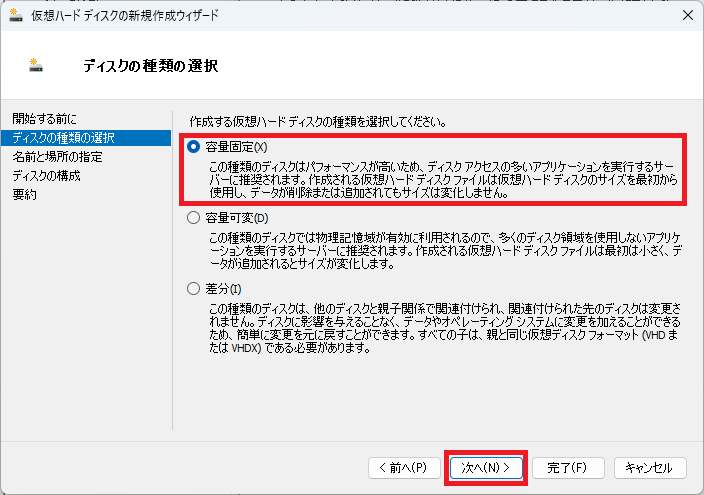
Task: Select the 容量固定 radio button
Action: click(x=194, y=147)
